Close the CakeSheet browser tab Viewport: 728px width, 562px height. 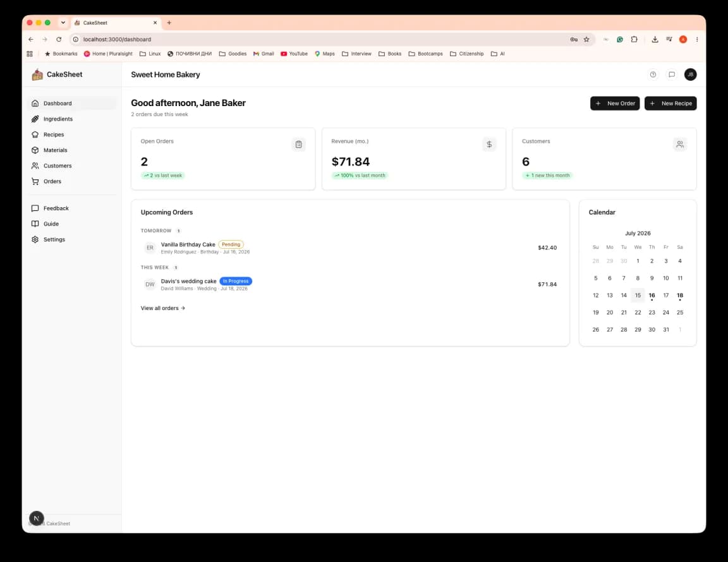155,23
